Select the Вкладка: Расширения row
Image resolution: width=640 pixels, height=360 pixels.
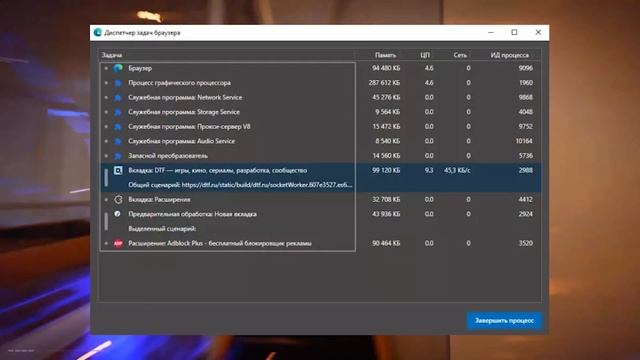click(x=320, y=200)
